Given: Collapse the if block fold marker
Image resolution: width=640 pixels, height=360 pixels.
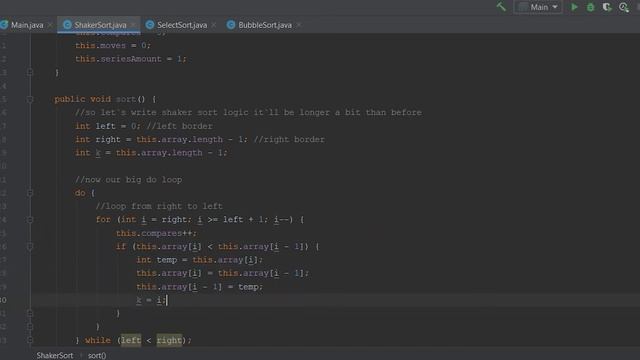Looking at the screenshot, I should [x=30, y=247].
